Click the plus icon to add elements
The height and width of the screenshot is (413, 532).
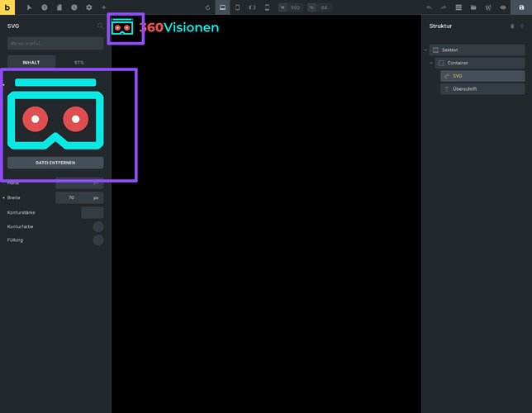tap(104, 7)
